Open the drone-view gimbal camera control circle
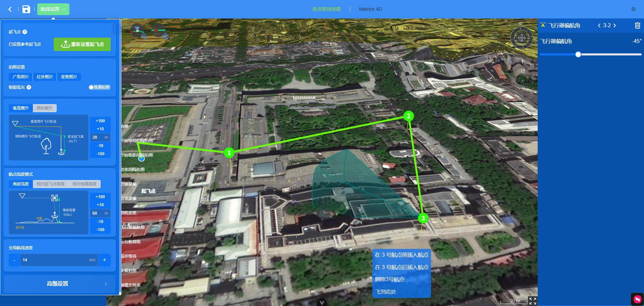644x306 pixels. pyautogui.click(x=138, y=31)
